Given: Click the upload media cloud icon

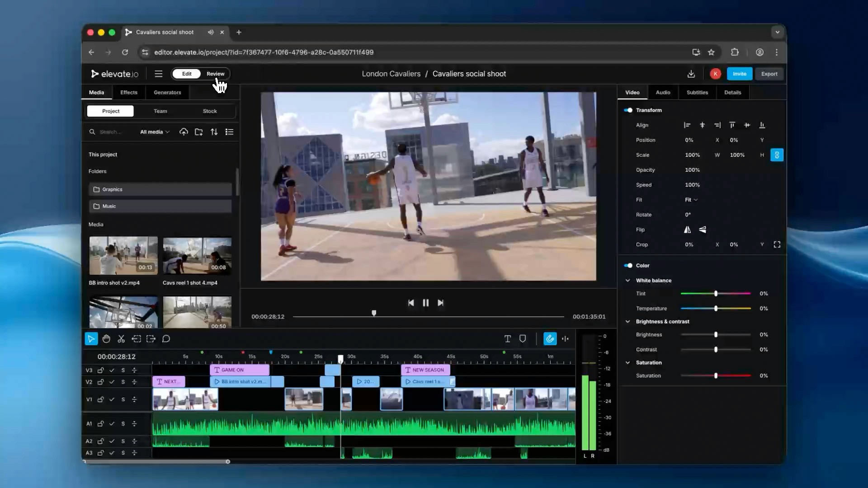Looking at the screenshot, I should pyautogui.click(x=184, y=132).
